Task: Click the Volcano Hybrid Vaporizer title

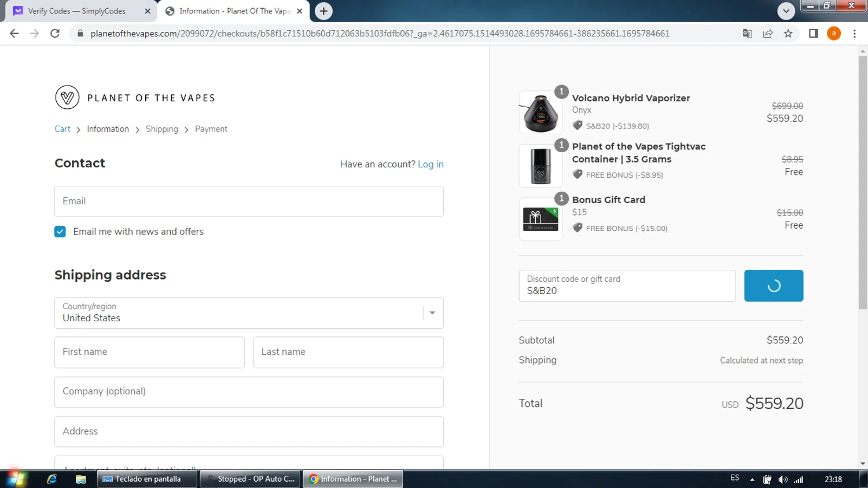Action: coord(631,98)
